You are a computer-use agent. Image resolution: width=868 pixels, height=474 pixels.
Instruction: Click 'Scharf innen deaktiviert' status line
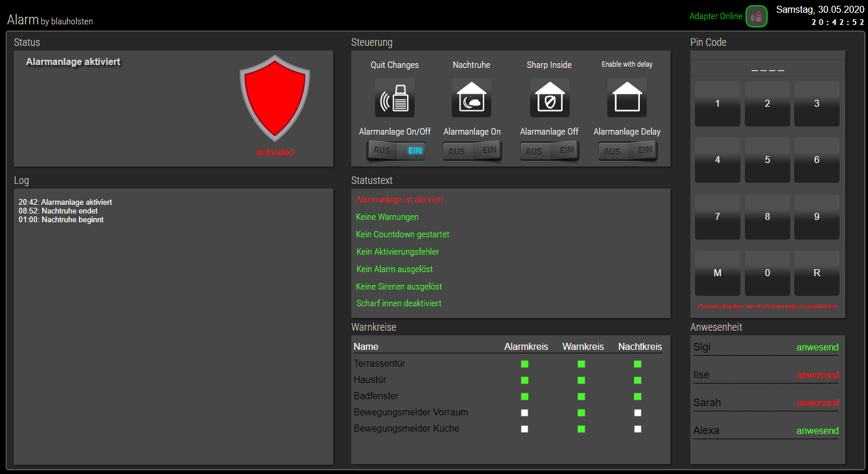coord(399,303)
